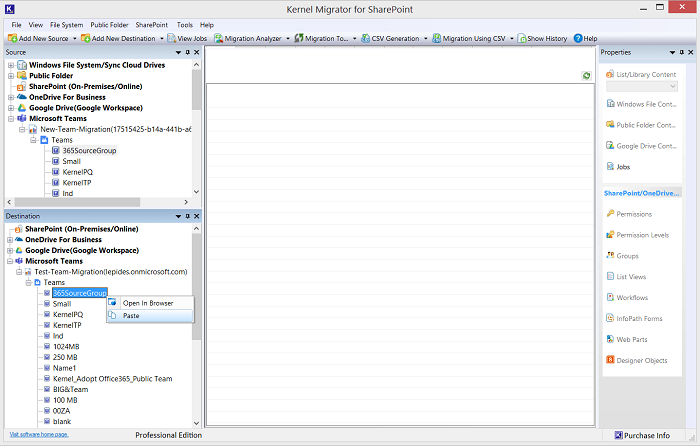The image size is (700, 446).
Task: Click the Add New Source toolbar icon
Action: (x=11, y=38)
